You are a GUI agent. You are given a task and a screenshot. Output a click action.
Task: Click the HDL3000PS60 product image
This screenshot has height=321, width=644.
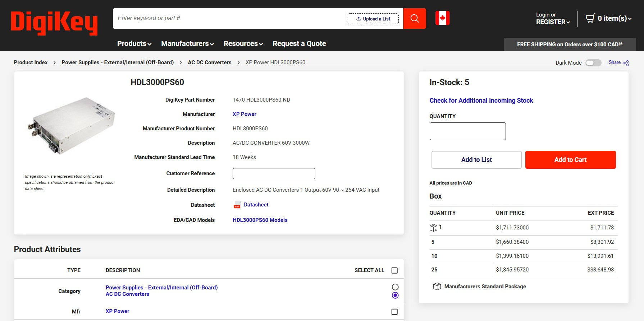click(x=71, y=125)
